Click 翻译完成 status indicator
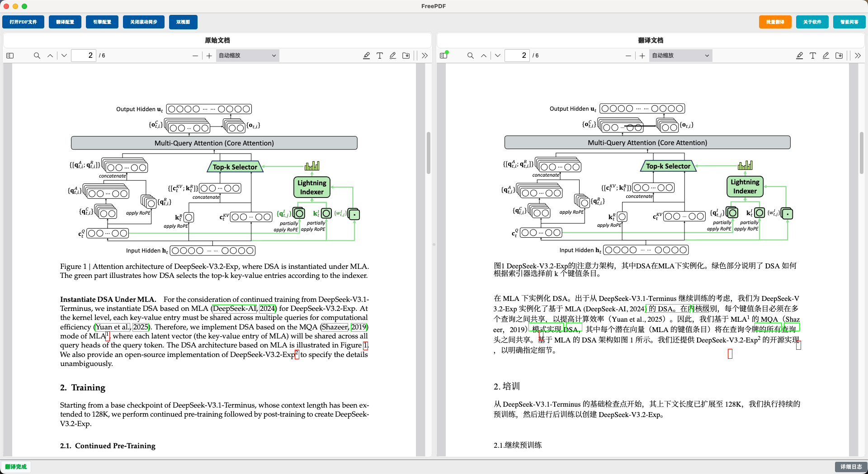 [16, 467]
